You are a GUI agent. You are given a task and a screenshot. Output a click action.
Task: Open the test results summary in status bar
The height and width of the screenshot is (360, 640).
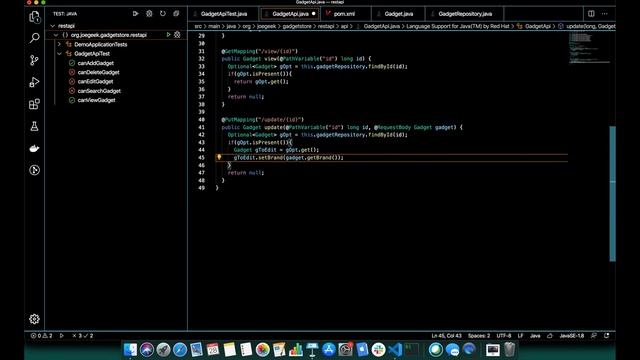click(x=82, y=336)
